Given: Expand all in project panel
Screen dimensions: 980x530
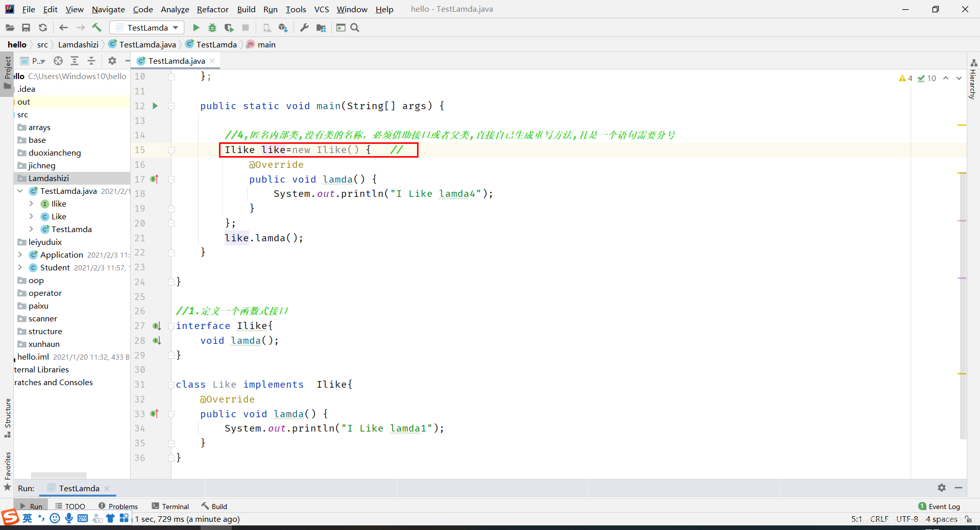Looking at the screenshot, I should pyautogui.click(x=75, y=61).
